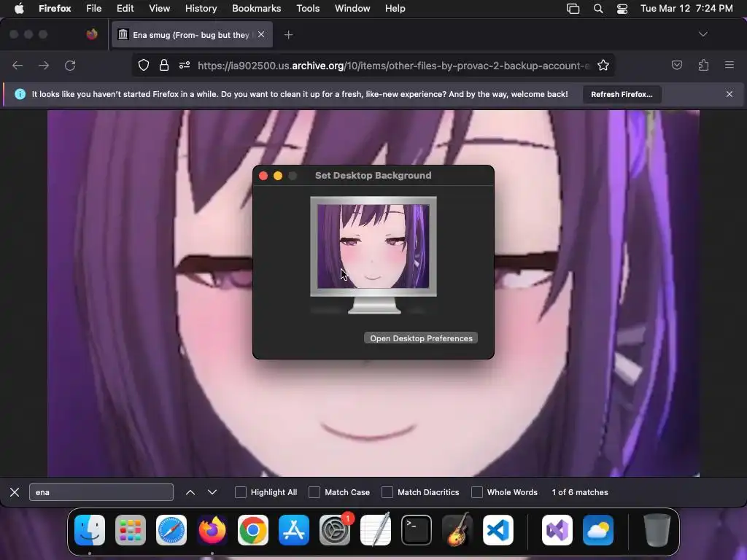Screen dimensions: 747x560
Task: Click the address bar URL
Action: pos(393,65)
